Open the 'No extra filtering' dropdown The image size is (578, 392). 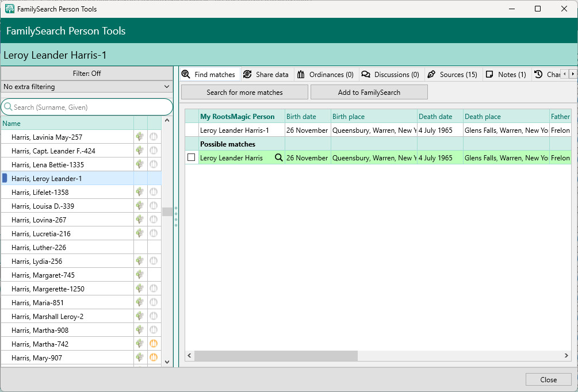[x=86, y=87]
